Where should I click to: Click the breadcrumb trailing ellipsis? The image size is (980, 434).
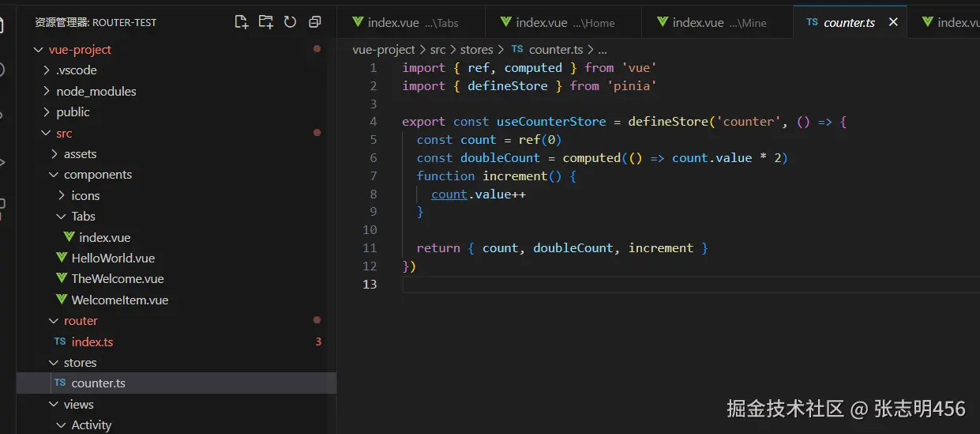tap(602, 50)
